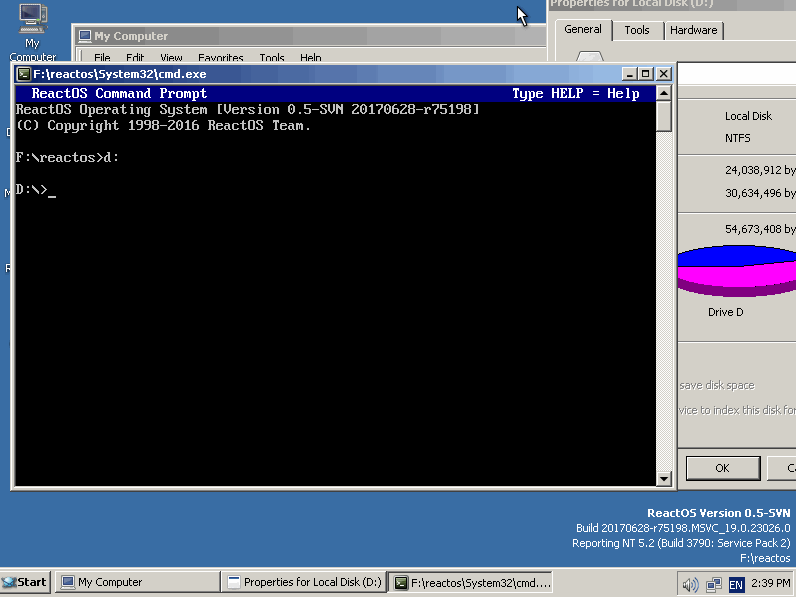Click the F:\reactos>d: command line
Viewport: 796px width, 597px height.
(x=67, y=158)
